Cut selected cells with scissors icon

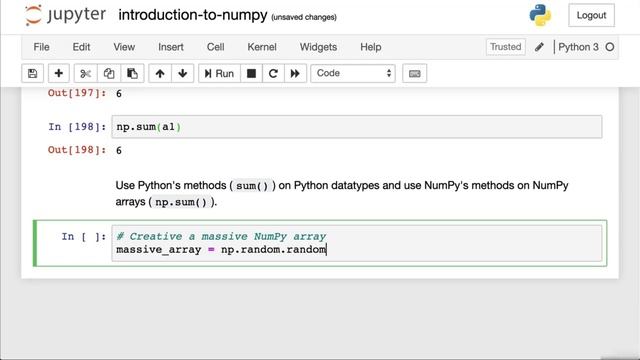tap(85, 73)
